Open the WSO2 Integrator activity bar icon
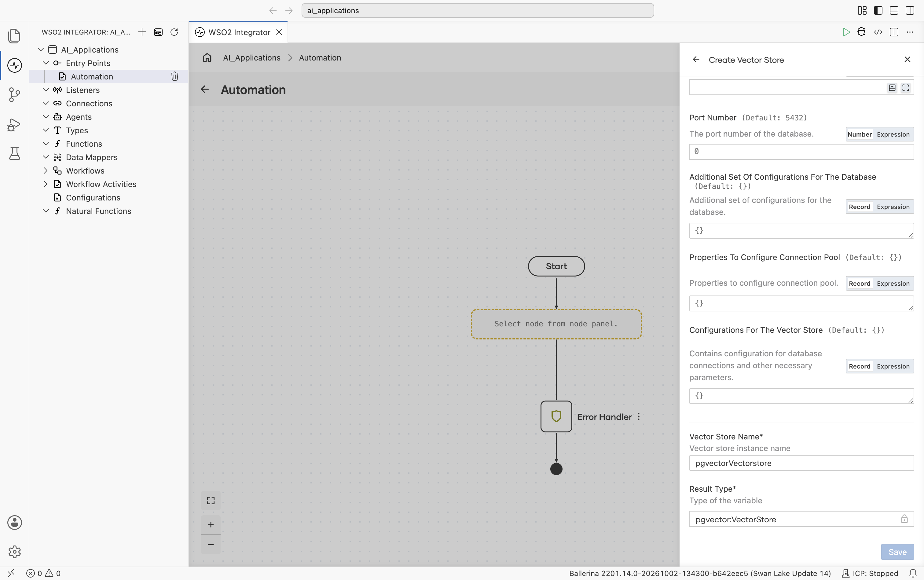This screenshot has width=924, height=580. pos(15,65)
